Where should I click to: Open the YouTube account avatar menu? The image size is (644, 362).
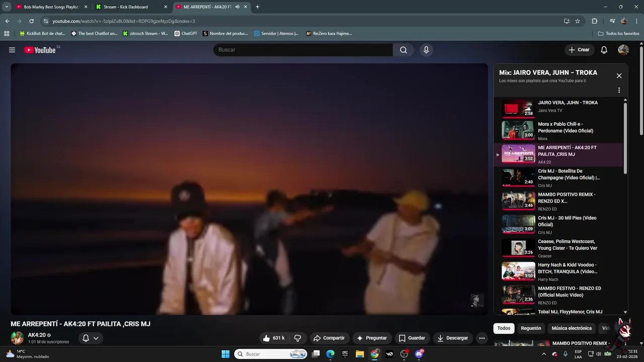click(623, 50)
